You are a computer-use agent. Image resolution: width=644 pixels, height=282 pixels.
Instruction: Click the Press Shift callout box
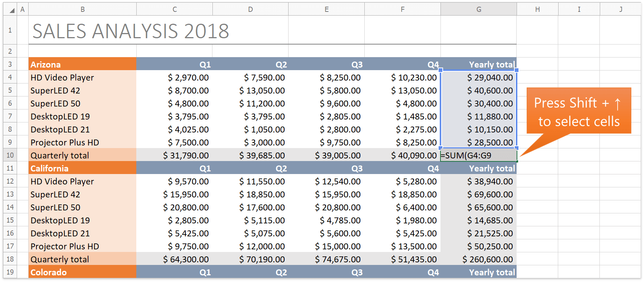pos(578,111)
